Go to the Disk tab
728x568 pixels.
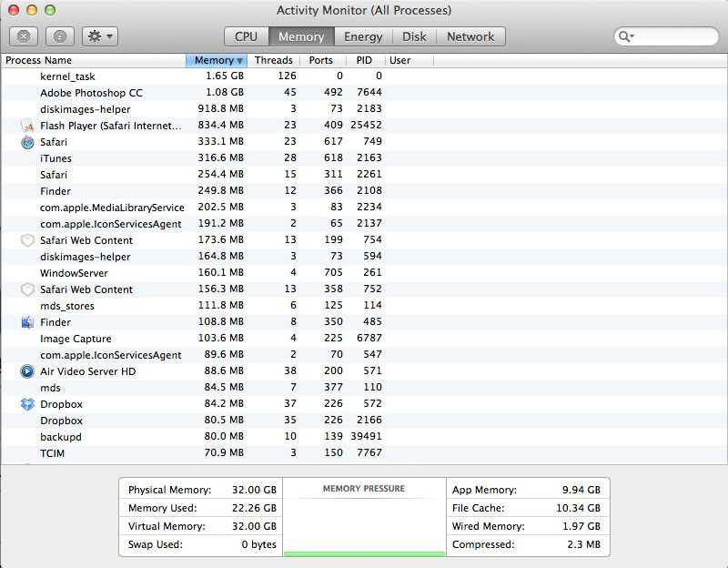pos(414,36)
